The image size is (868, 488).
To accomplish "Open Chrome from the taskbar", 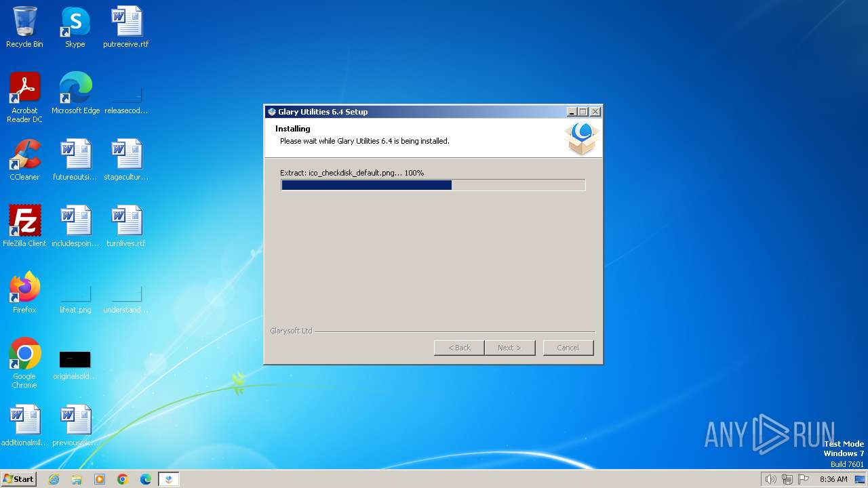I will pos(123,479).
